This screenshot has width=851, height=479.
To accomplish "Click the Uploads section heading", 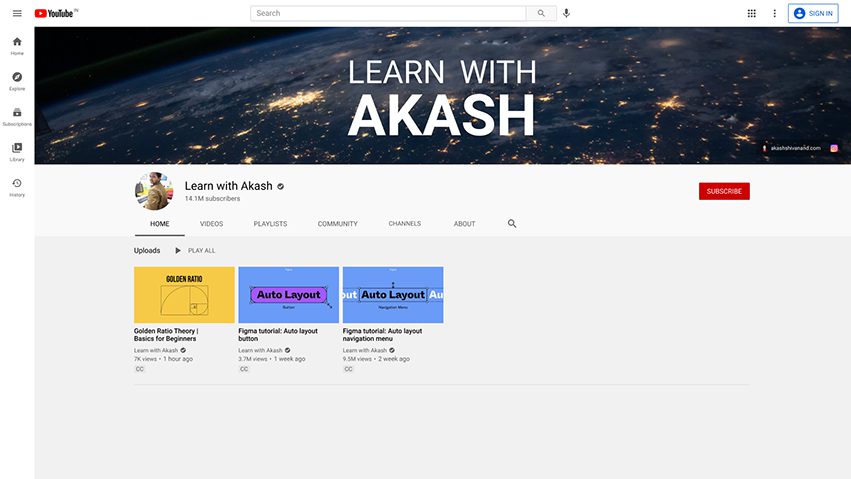I will [x=147, y=251].
